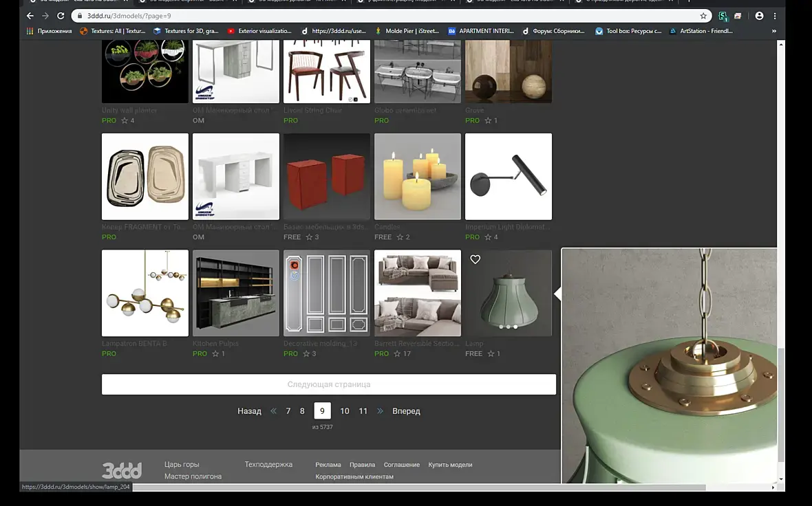Open Ковер FRAGMENT rug thumbnail

(x=145, y=177)
